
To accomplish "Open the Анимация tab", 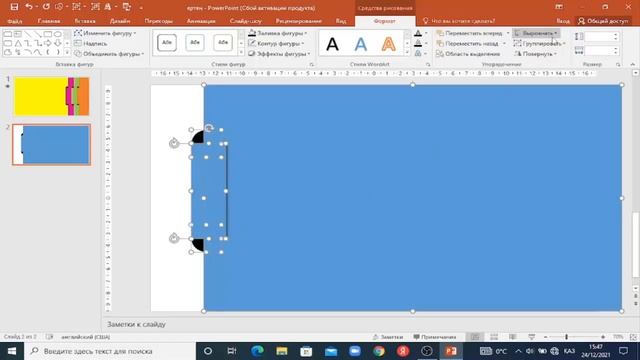I will (201, 21).
